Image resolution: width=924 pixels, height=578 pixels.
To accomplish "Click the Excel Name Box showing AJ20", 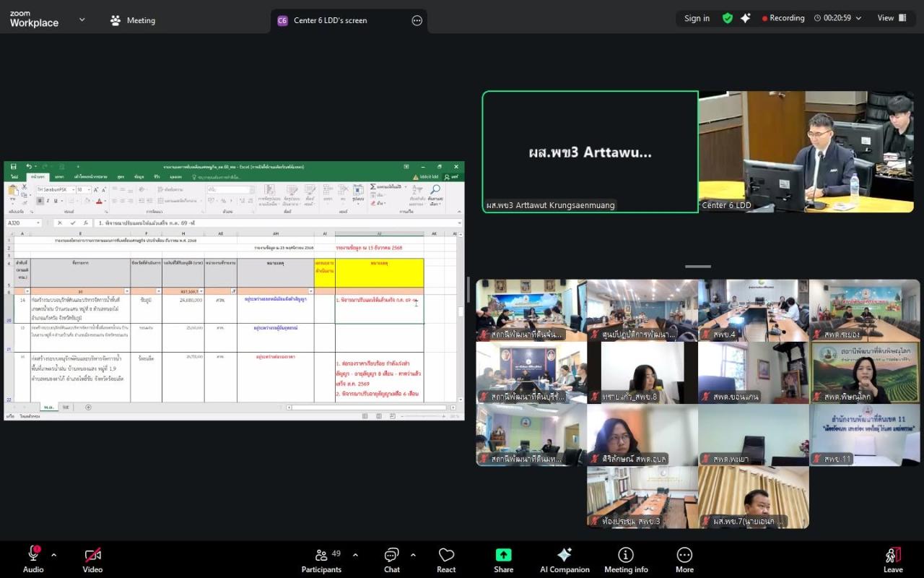I will (x=24, y=223).
